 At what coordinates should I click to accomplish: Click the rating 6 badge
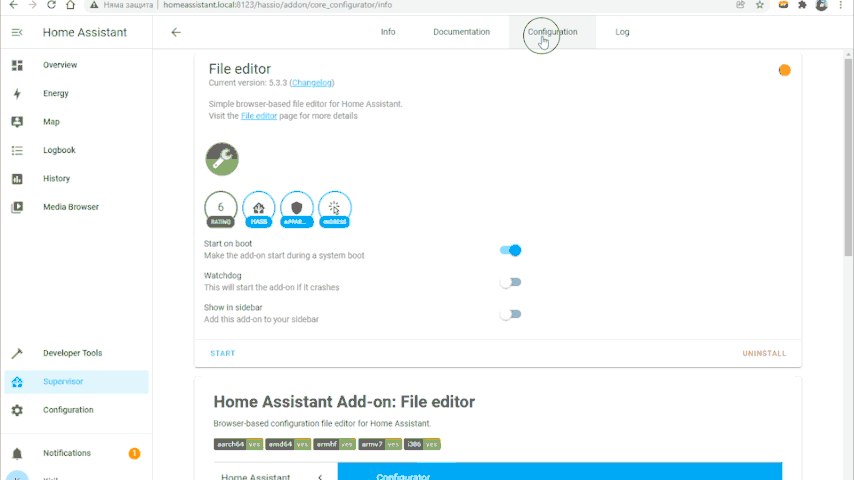pos(221,209)
